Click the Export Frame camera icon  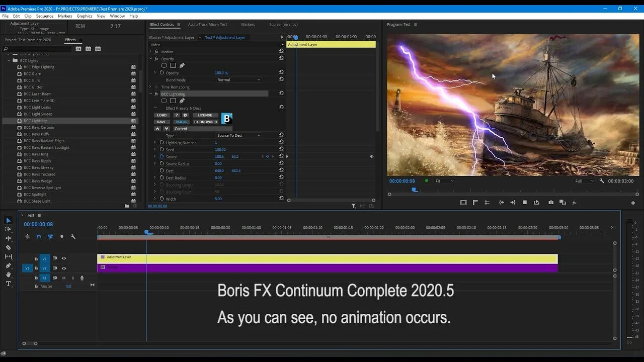(551, 203)
